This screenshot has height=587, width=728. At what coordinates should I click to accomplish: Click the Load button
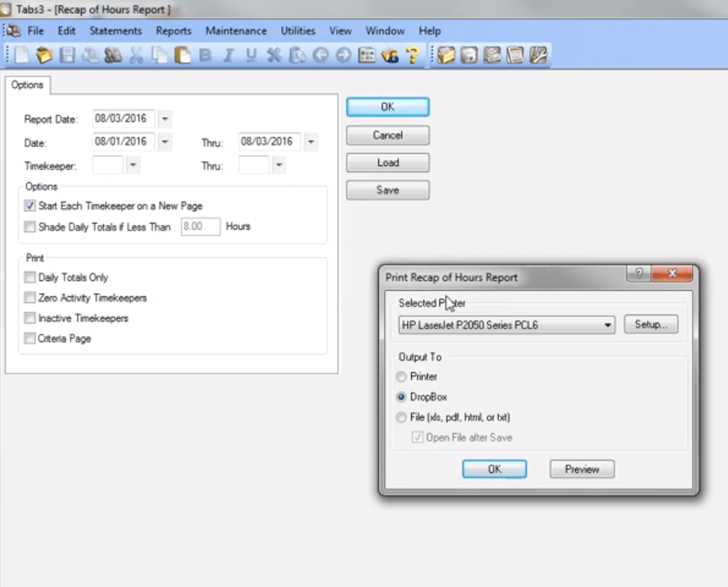coord(387,162)
